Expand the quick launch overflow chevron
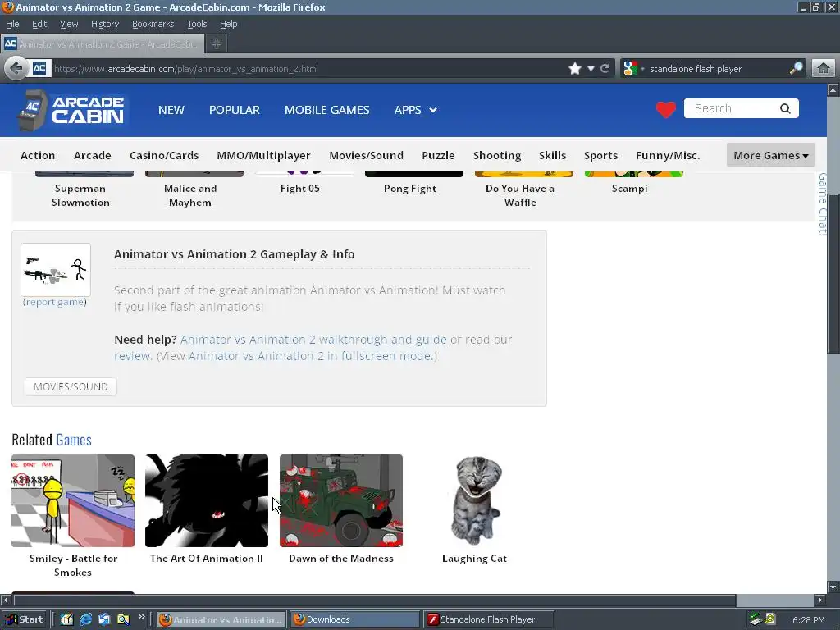Screen dimensions: 840x630 (141, 617)
